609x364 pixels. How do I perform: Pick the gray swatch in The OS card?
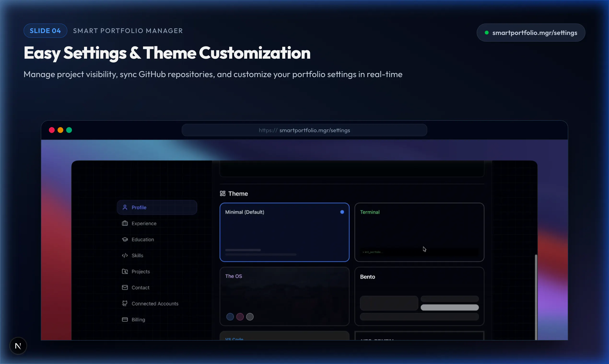pos(250,317)
